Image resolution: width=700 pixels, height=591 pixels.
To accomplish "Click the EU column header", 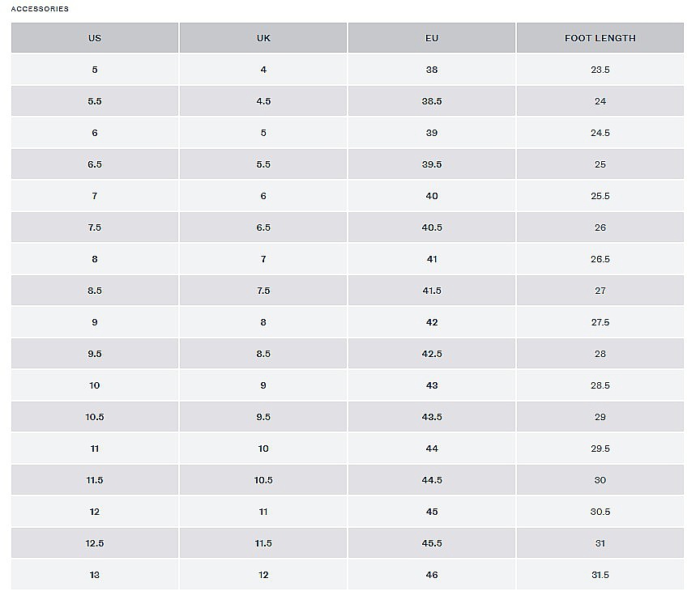I will tap(432, 38).
